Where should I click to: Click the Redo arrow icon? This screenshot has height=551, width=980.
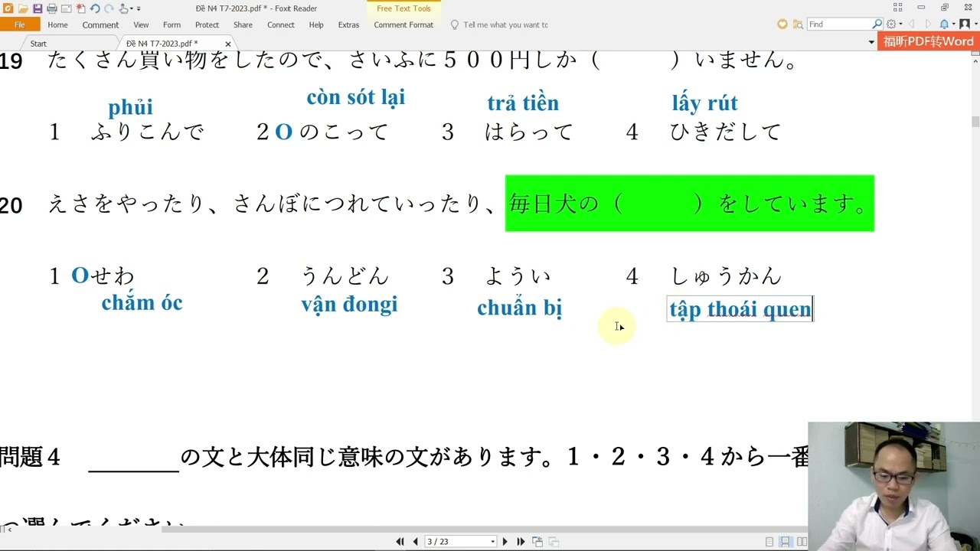pos(109,8)
